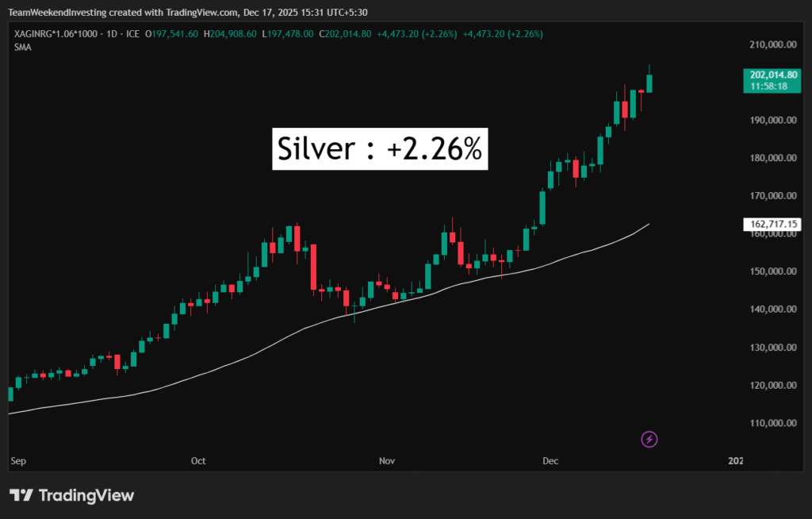
Task: Click the 'Silver : +2.26%' text annotation
Action: click(380, 148)
